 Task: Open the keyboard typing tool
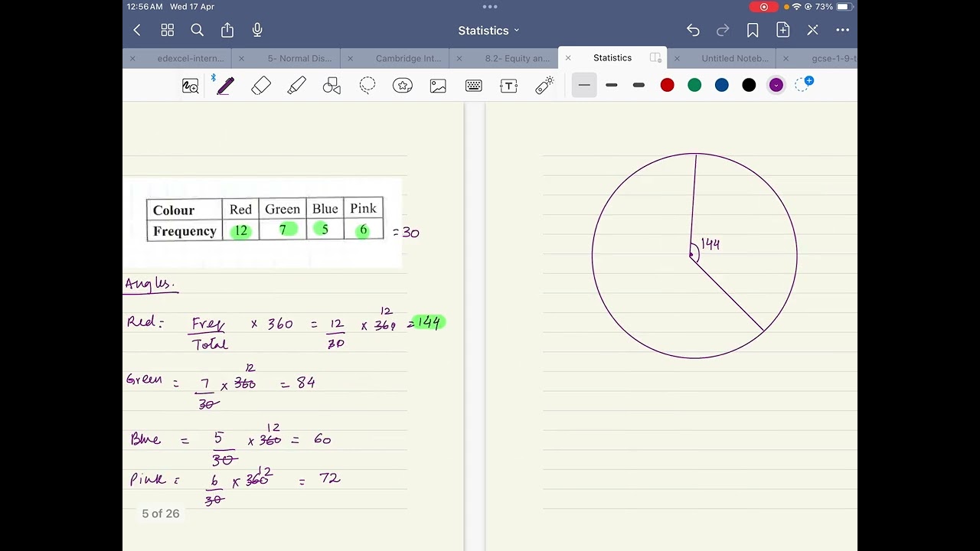[x=473, y=86]
